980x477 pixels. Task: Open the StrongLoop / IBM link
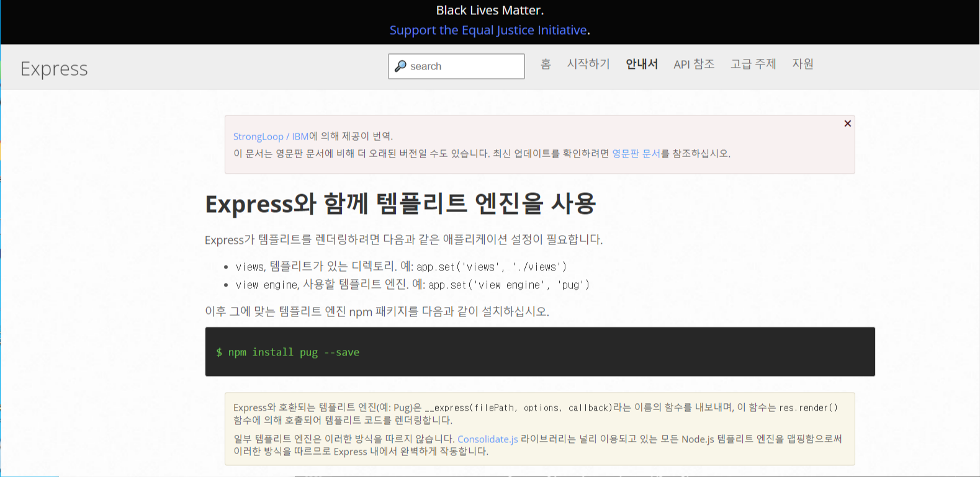(271, 136)
